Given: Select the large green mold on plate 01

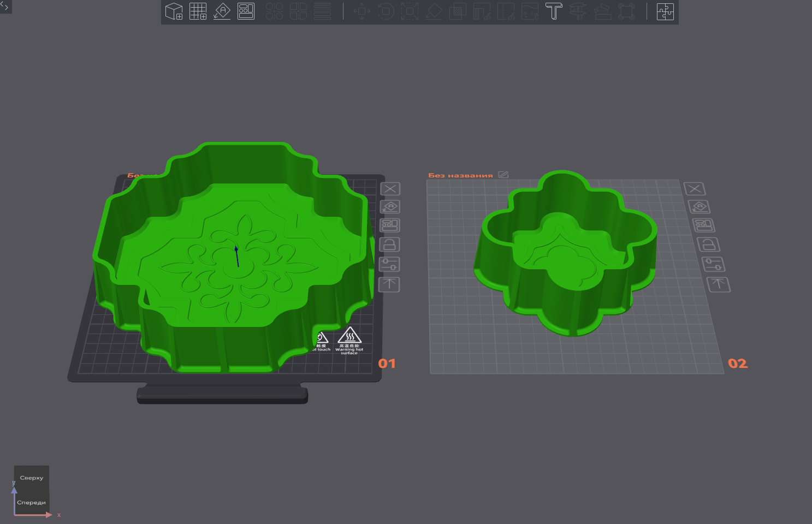Looking at the screenshot, I should 235,257.
